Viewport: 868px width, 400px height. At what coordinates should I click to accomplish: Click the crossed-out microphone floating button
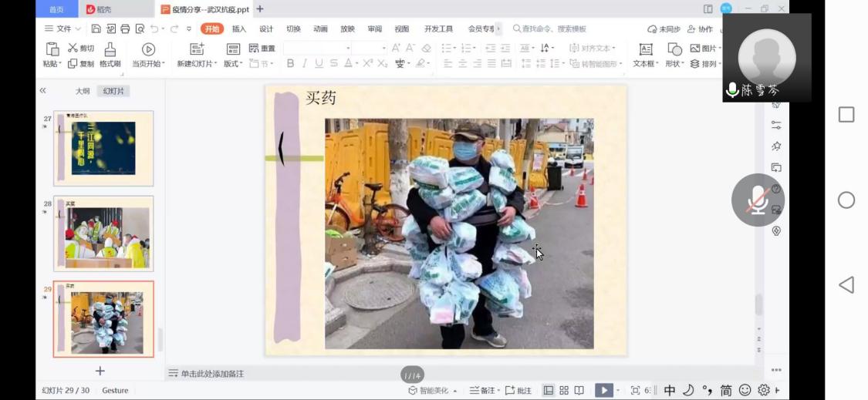click(758, 200)
